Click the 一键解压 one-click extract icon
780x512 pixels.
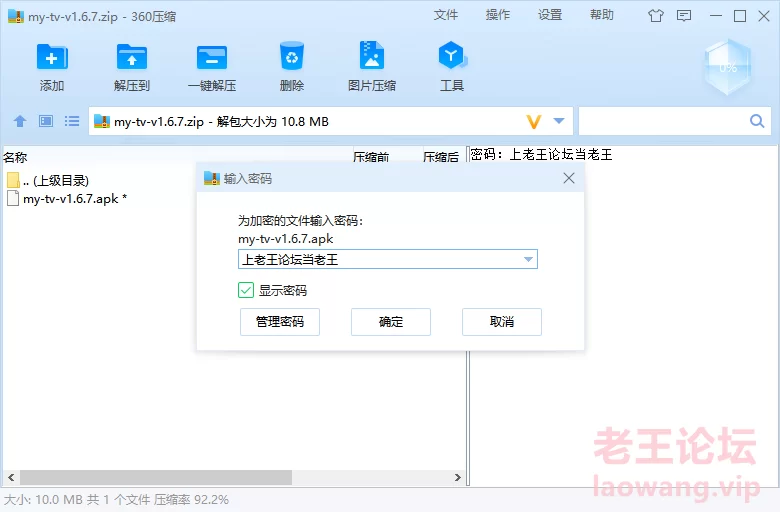click(x=212, y=58)
